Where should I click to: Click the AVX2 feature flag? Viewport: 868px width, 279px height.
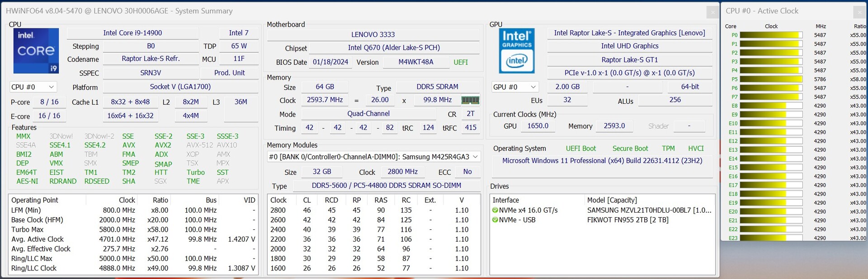pyautogui.click(x=163, y=145)
